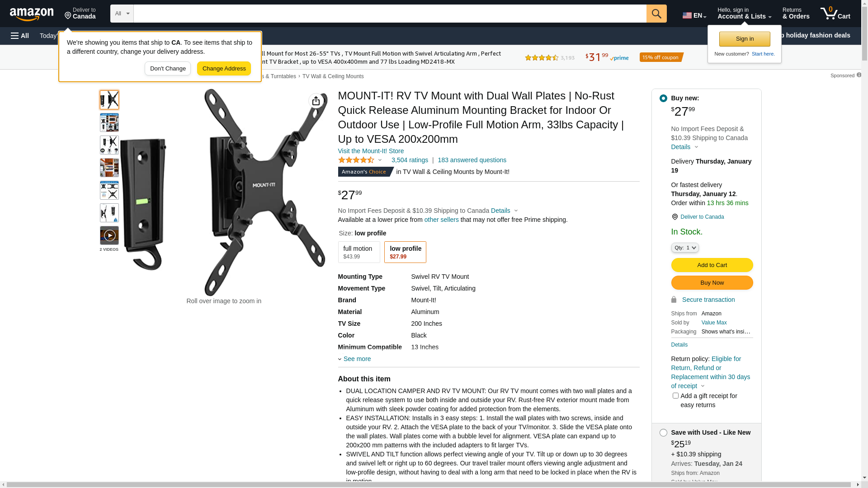The height and width of the screenshot is (488, 868).
Task: Click the search magnifier button
Action: tap(656, 14)
